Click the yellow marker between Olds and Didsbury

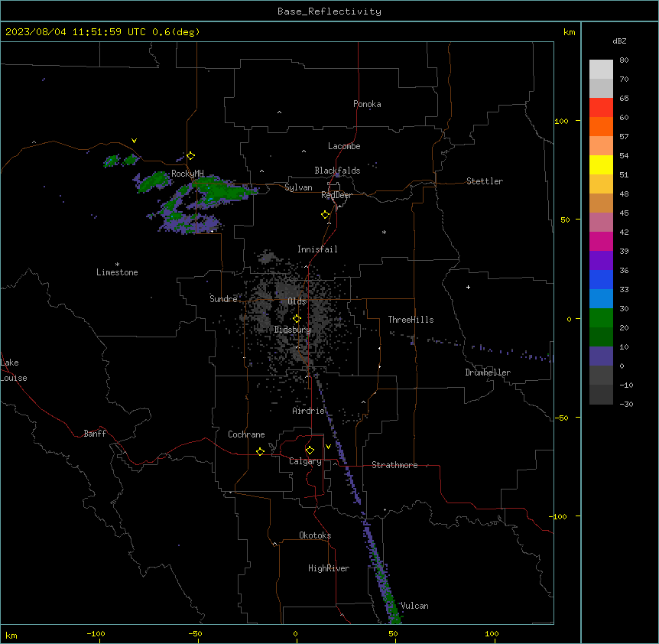coord(297,319)
